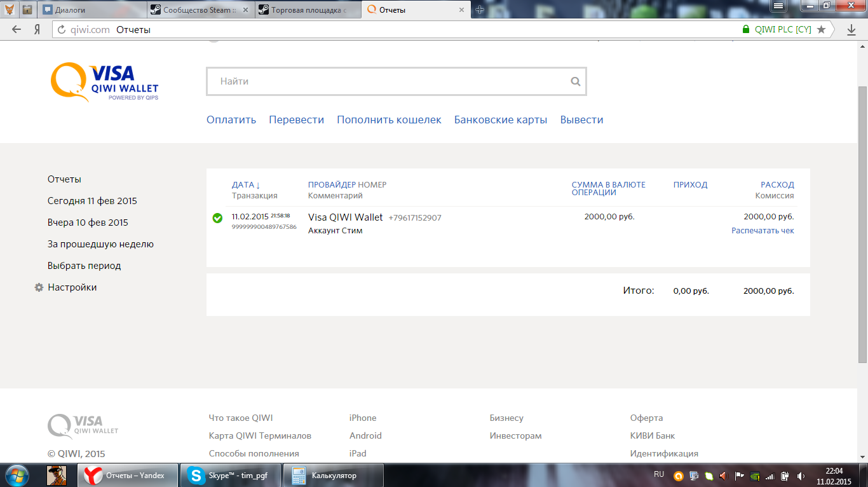
Task: Open the iPhone footer link
Action: (363, 418)
